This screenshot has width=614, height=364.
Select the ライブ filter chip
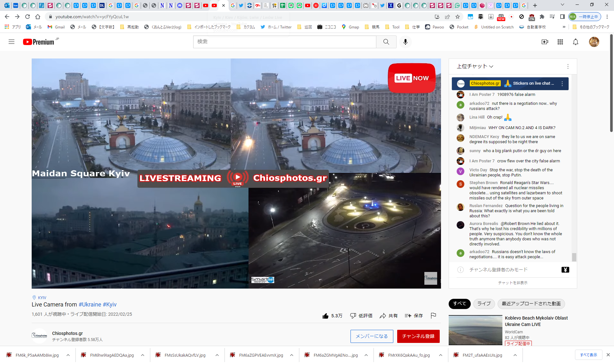pos(484,304)
